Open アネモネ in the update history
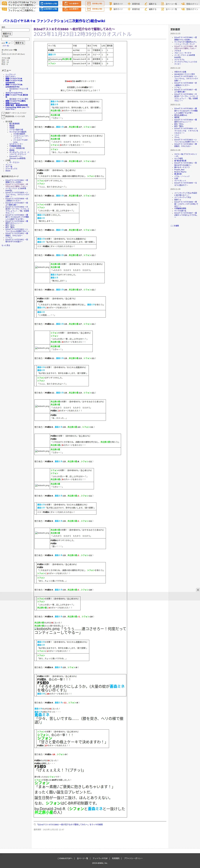Viewport: 200px width, 868px height. tap(177, 51)
